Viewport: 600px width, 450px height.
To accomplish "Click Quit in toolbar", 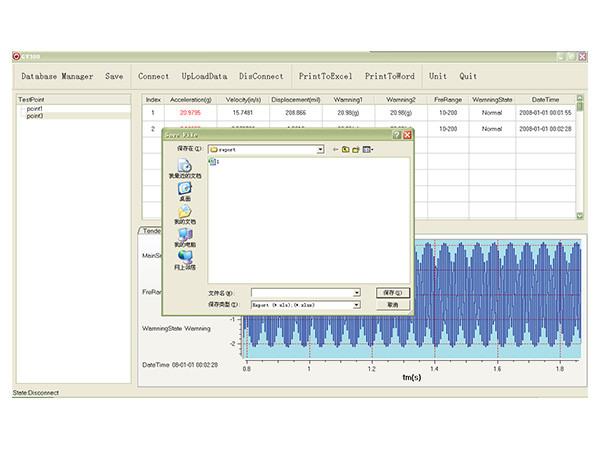I will point(468,76).
